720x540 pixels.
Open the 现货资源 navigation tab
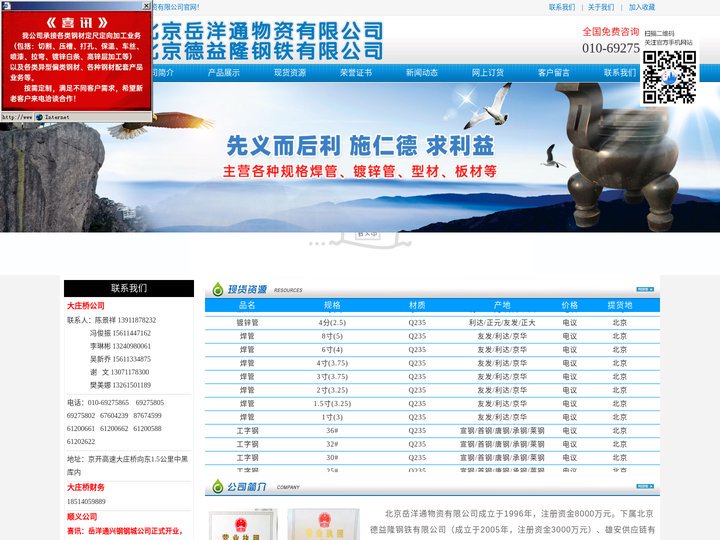coord(290,73)
